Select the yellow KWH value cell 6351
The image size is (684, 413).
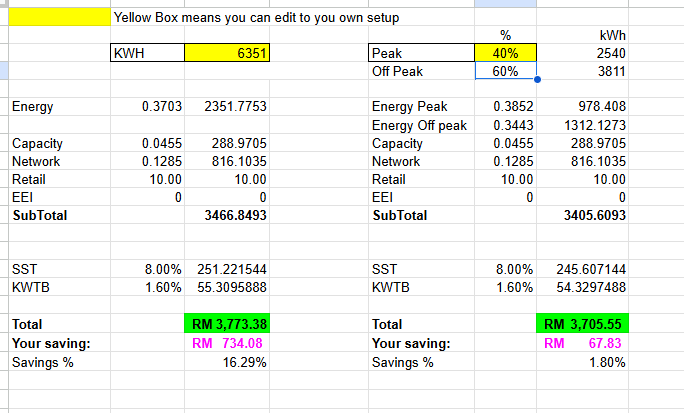(x=227, y=53)
